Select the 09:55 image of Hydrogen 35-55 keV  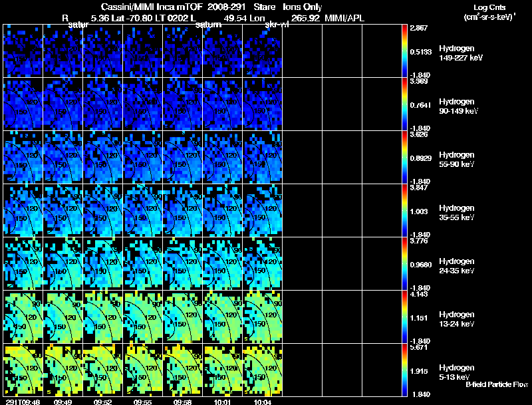pyautogui.click(x=143, y=211)
